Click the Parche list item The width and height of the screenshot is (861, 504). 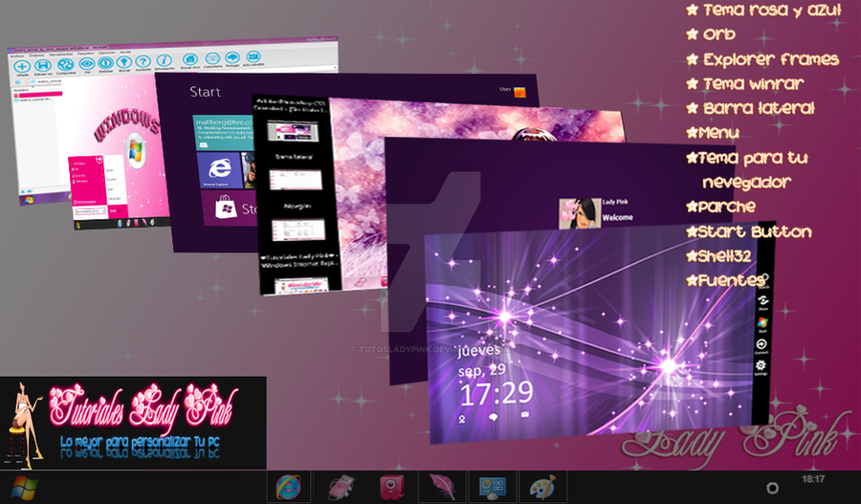click(721, 207)
